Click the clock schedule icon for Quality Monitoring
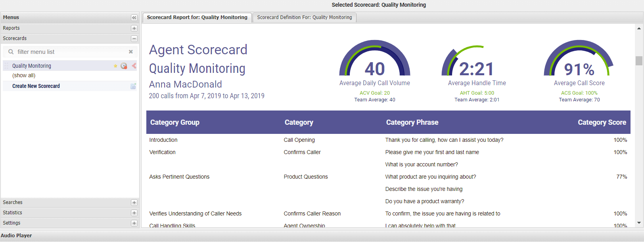Screen dimensions: 644x242 pyautogui.click(x=124, y=66)
